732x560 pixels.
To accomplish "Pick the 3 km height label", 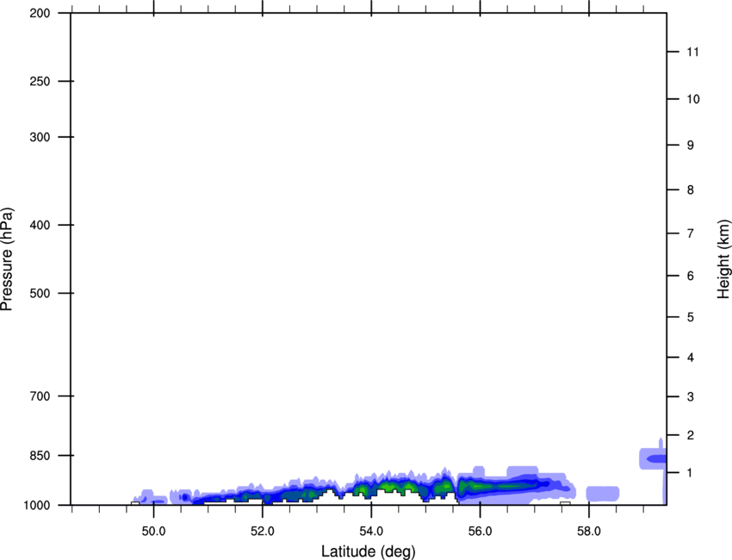I will 691,396.
